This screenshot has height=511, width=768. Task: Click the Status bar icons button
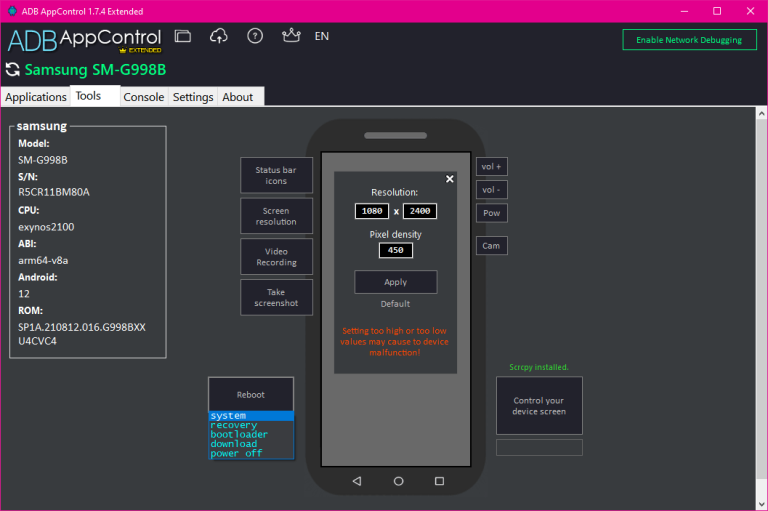[276, 175]
